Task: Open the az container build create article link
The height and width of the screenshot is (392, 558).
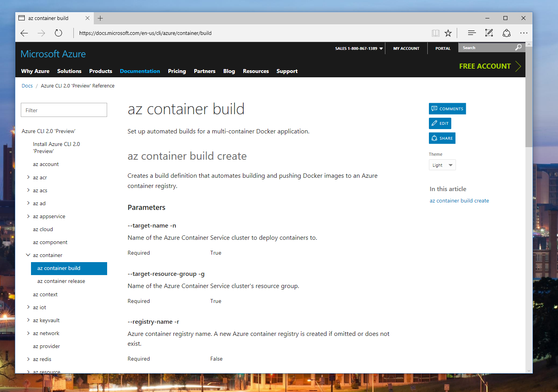Action: click(459, 201)
